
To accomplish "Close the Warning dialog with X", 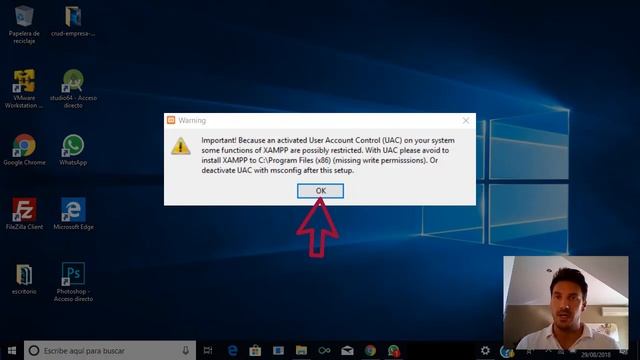I will coord(466,120).
